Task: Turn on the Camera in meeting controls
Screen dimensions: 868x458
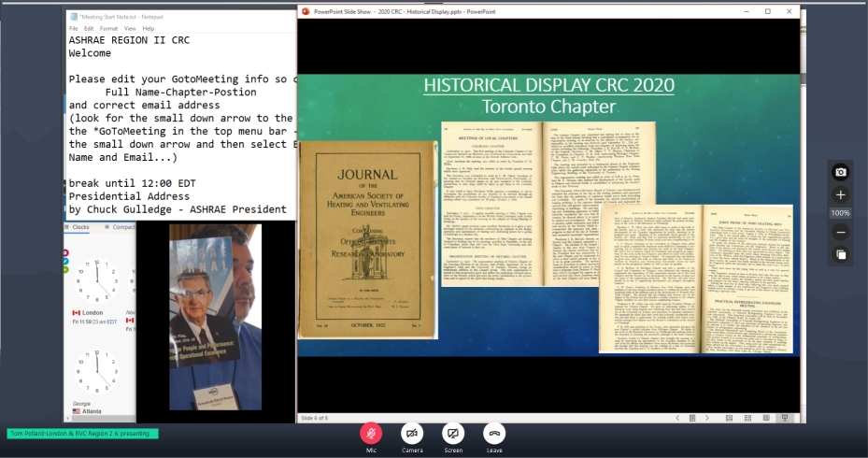Action: coord(412,433)
